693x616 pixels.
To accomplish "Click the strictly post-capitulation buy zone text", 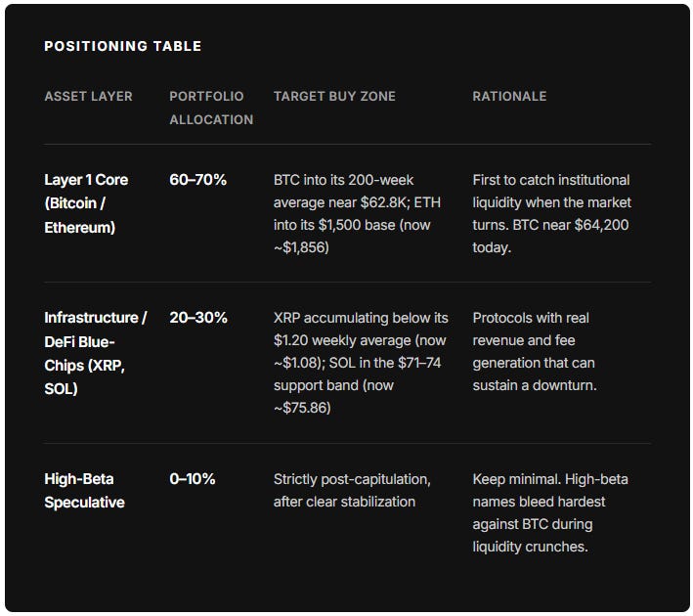I will 352,491.
